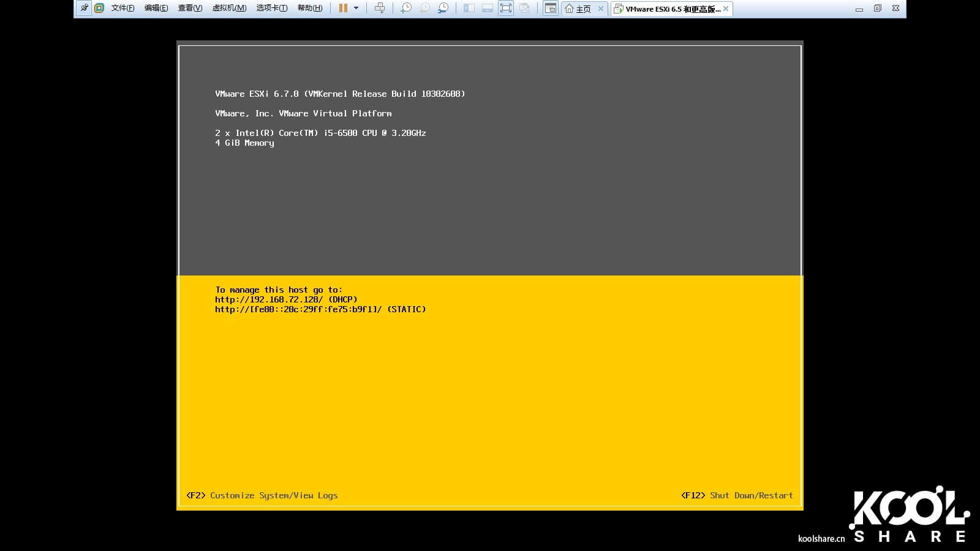
Task: Select the VMware ESXi 6.5 virtual machine tab
Action: coord(671,9)
